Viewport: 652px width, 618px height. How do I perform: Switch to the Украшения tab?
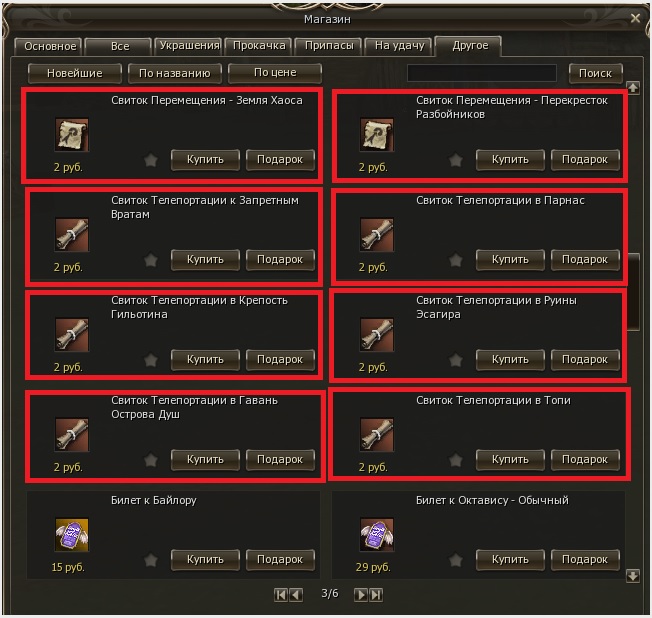click(189, 46)
